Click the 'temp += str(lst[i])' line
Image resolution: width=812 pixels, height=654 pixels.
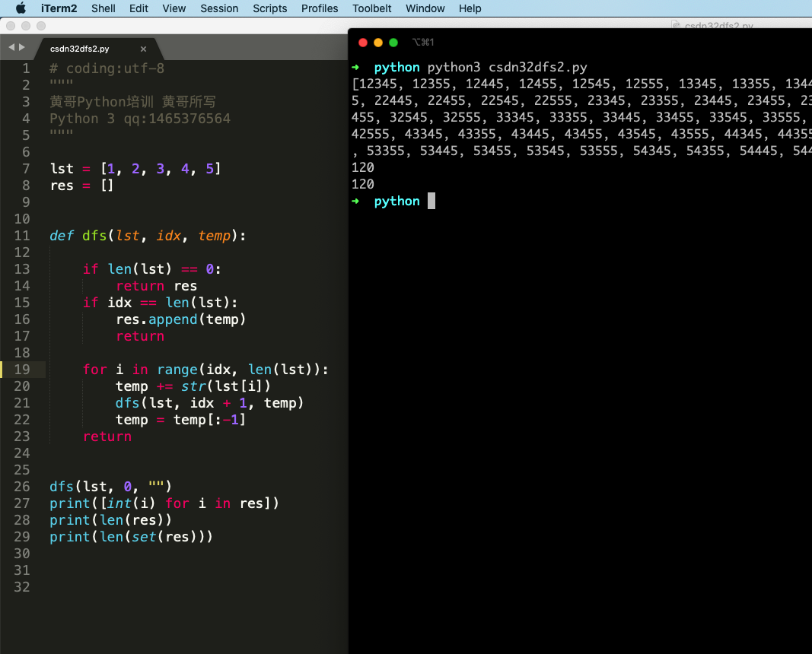tap(193, 386)
